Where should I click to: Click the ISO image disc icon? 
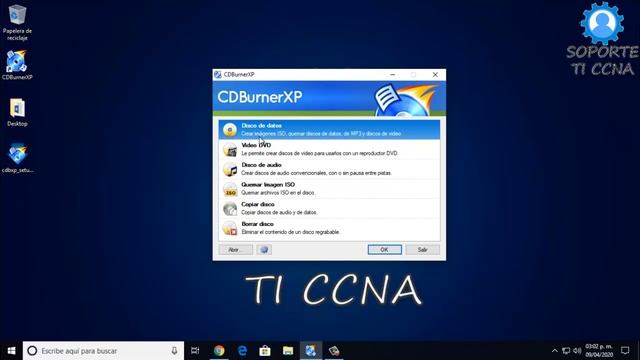230,189
